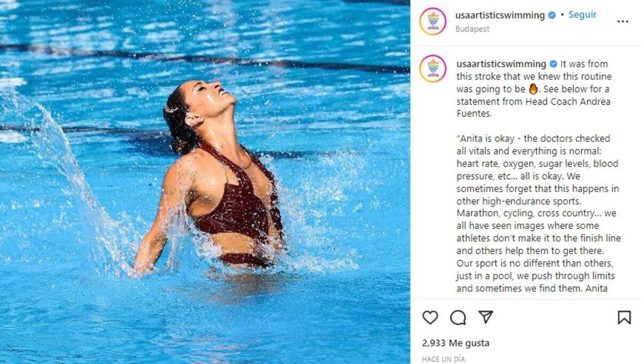Save the post with the bookmark icon
641x364 pixels.
pyautogui.click(x=624, y=318)
